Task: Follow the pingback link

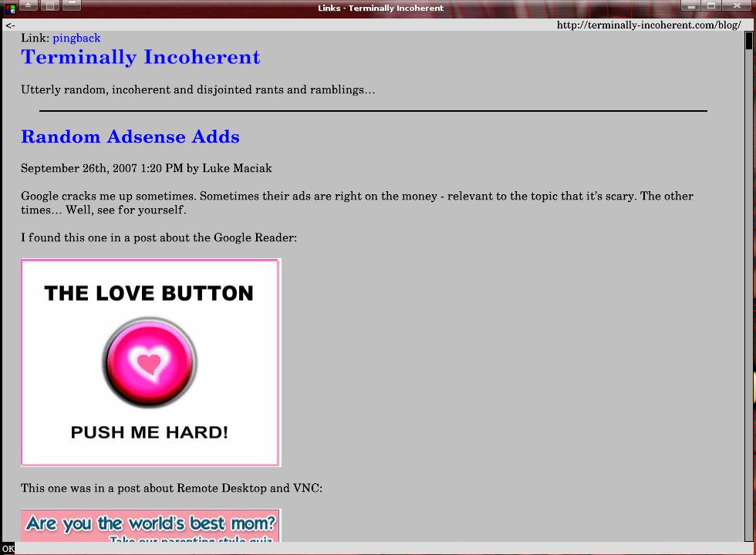Action: pyautogui.click(x=76, y=38)
